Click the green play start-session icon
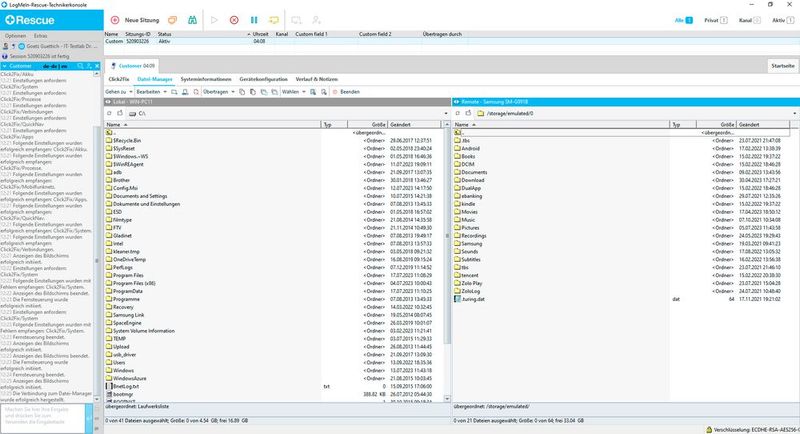This screenshot has height=434, width=800. [x=214, y=19]
